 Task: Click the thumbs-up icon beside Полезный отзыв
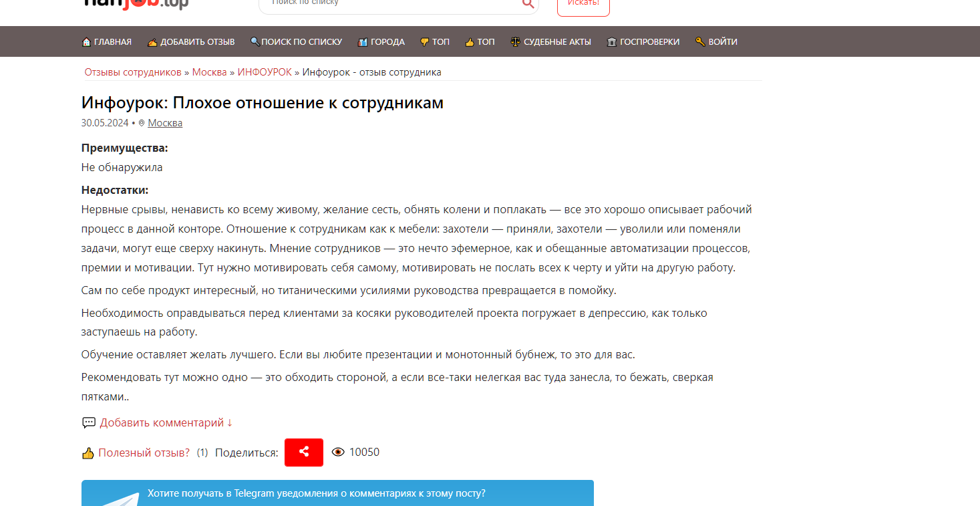[88, 453]
